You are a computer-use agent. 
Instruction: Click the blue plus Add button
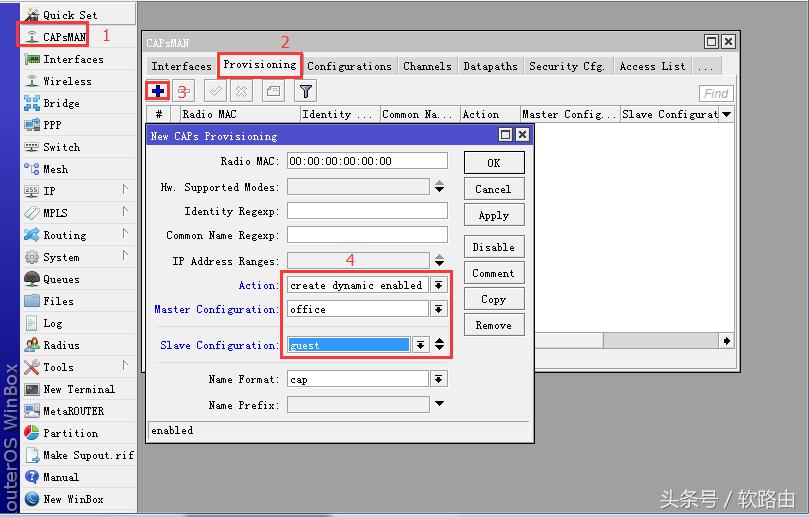(x=158, y=91)
